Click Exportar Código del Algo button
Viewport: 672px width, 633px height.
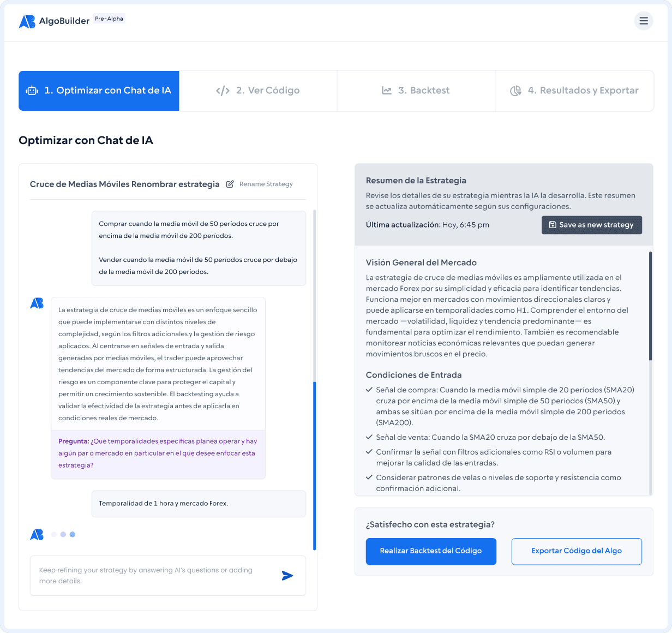click(x=576, y=551)
